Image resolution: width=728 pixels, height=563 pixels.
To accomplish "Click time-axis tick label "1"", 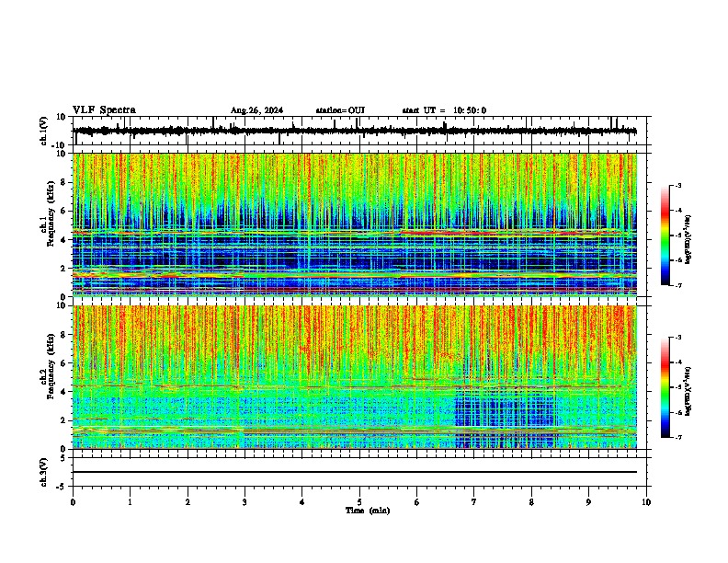I will pyautogui.click(x=130, y=502).
